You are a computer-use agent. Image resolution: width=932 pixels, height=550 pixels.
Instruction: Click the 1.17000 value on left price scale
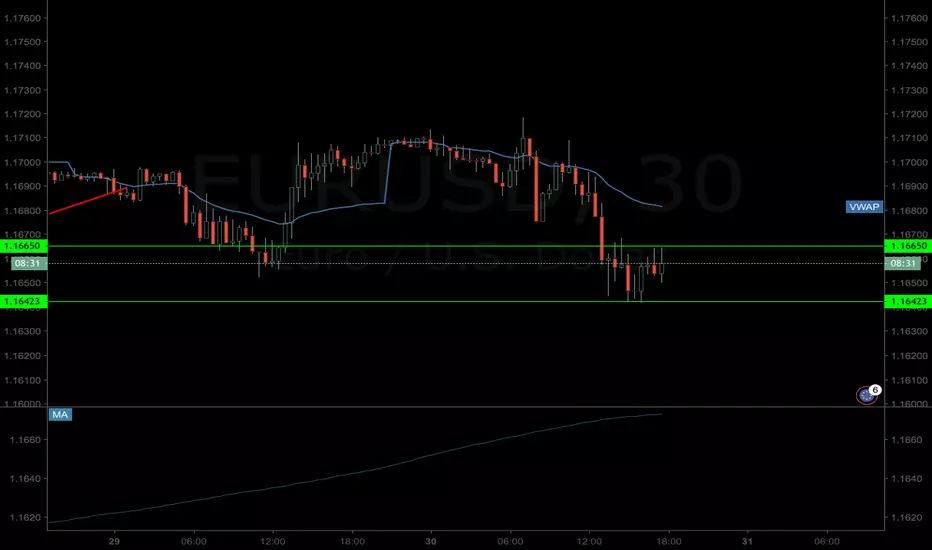click(23, 162)
